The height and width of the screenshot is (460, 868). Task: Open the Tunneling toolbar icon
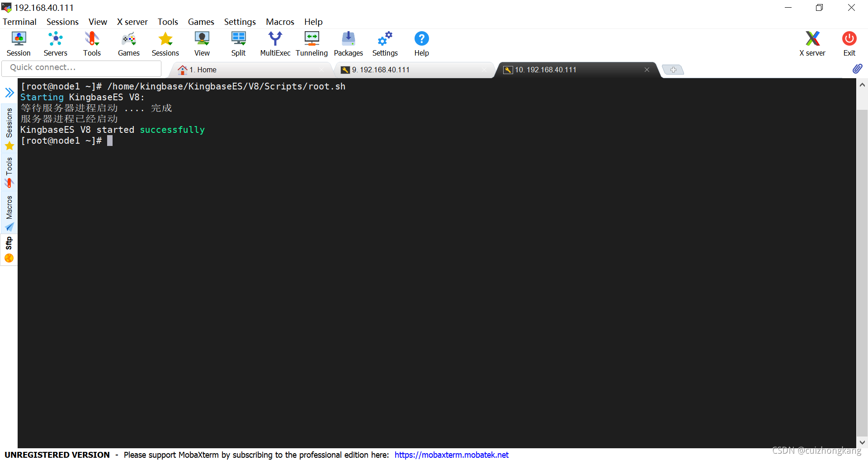[311, 44]
